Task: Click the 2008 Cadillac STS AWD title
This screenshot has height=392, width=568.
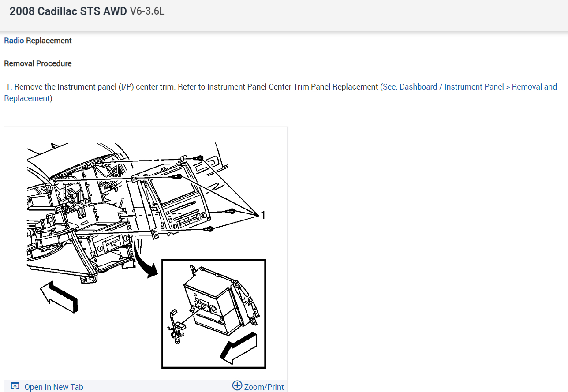Action: point(68,12)
